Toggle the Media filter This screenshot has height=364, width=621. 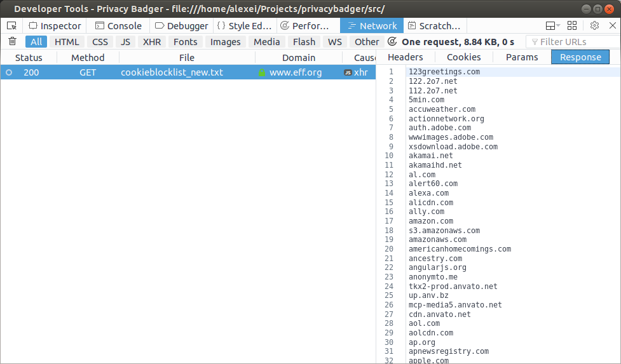point(266,41)
